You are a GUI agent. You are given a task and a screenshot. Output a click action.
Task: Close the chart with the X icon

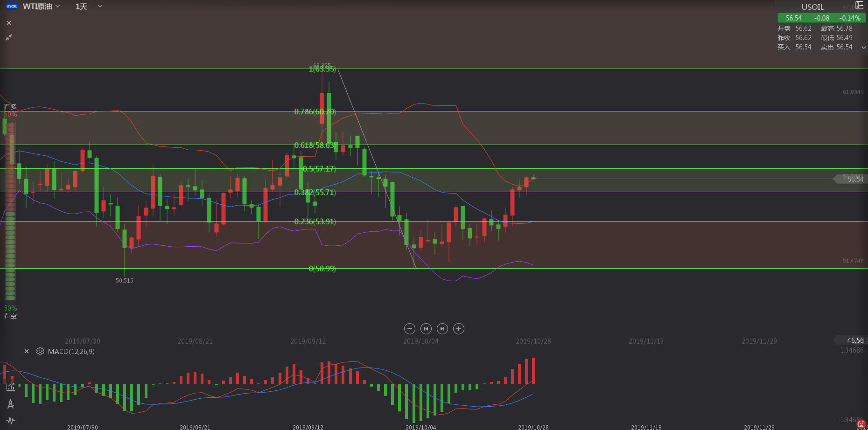(9, 23)
